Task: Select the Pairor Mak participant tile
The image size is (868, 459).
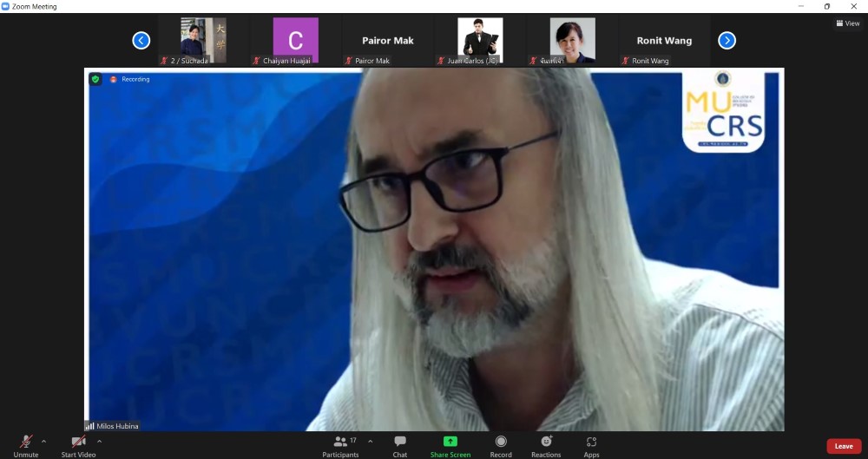Action: pos(387,41)
